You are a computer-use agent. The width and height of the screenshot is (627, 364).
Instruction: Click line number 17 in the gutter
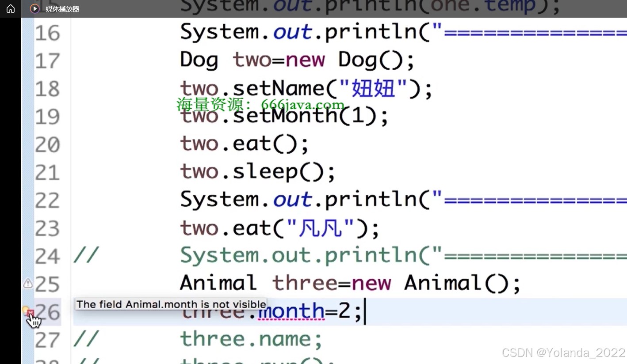click(47, 61)
